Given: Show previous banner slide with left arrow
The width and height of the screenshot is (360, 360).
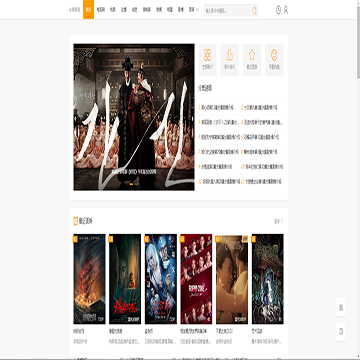Looking at the screenshot, I should (x=75, y=118).
